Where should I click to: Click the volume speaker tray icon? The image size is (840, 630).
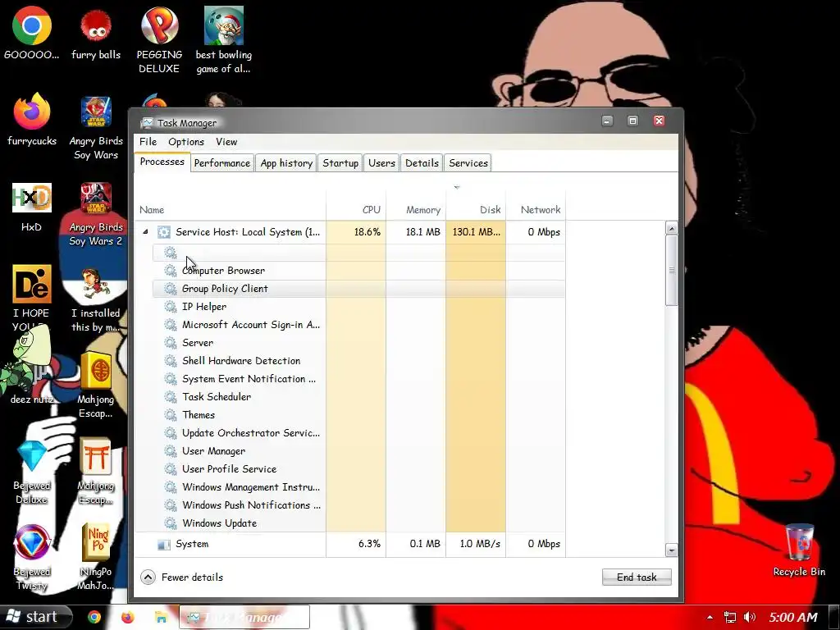(750, 617)
